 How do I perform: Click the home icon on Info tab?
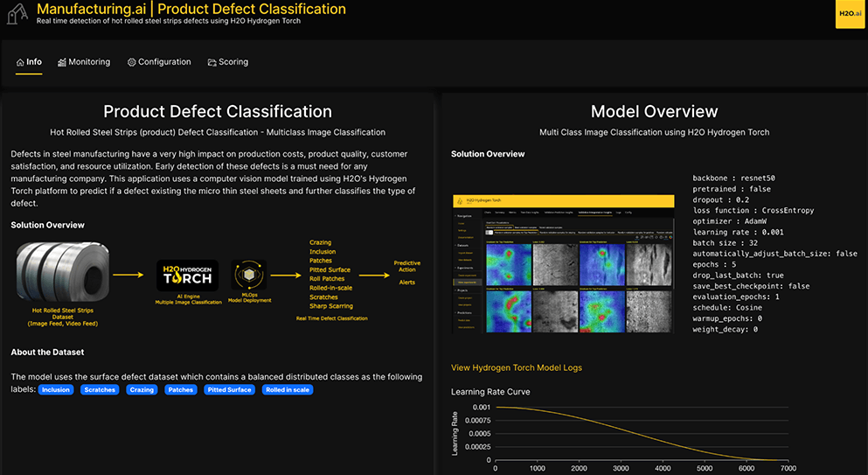pos(20,63)
